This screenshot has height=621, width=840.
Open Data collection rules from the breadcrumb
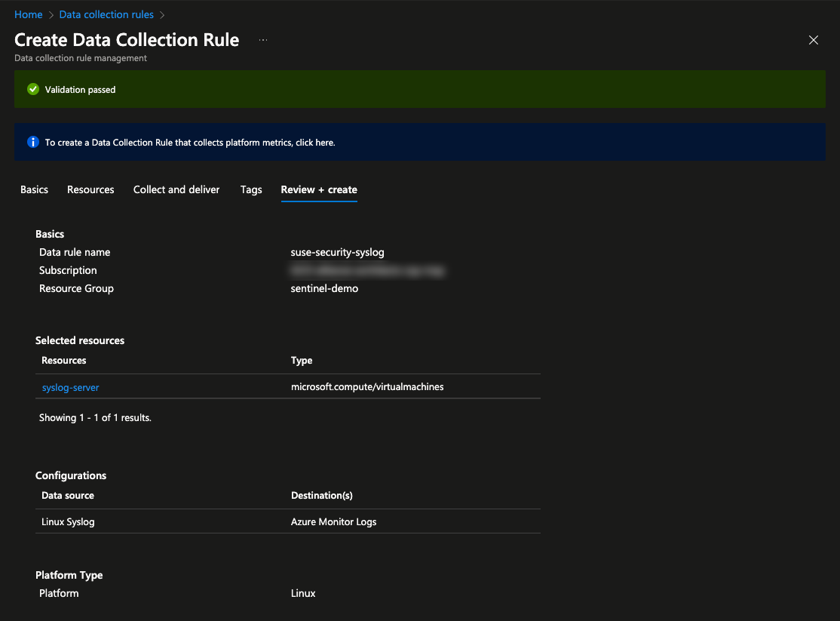coord(106,14)
